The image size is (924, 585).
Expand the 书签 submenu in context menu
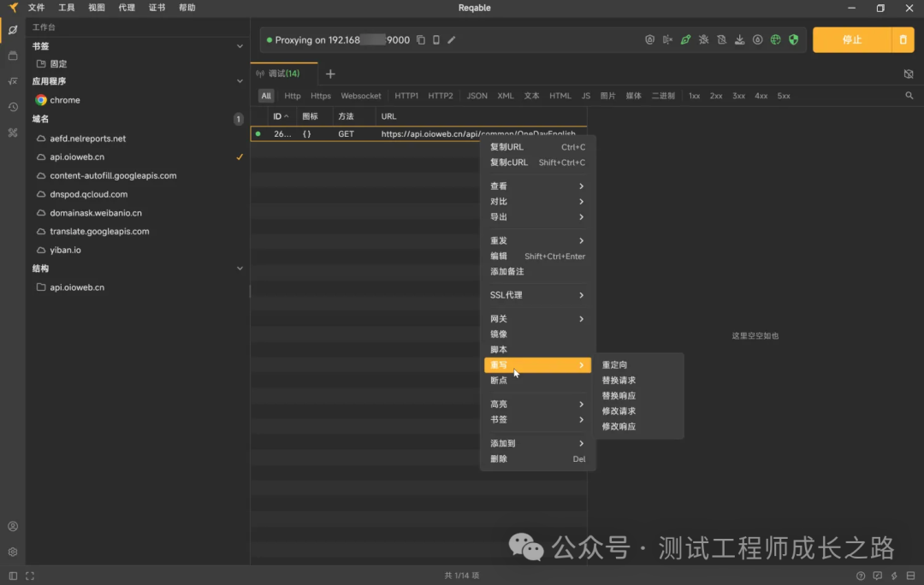537,419
